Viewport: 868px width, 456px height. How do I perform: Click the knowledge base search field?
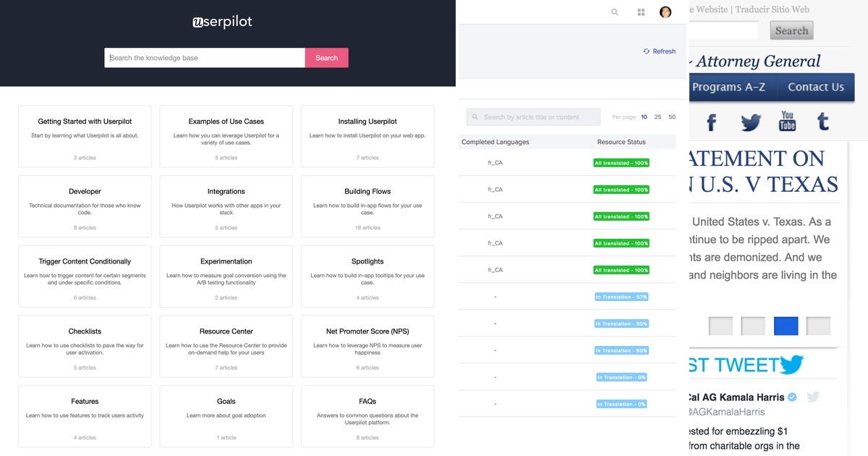[205, 58]
